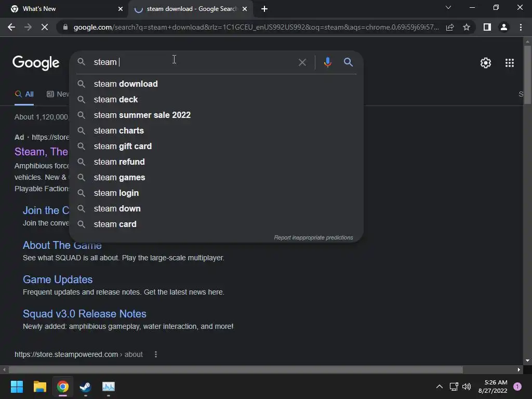
Task: Switch to the What's New tab
Action: [x=63, y=9]
